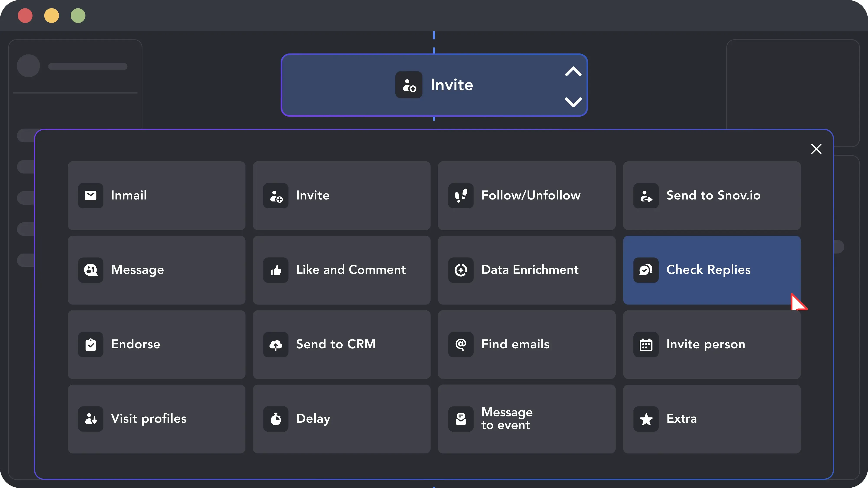Select the Like and Comment thumbs-up icon
The width and height of the screenshot is (868, 488).
point(276,270)
